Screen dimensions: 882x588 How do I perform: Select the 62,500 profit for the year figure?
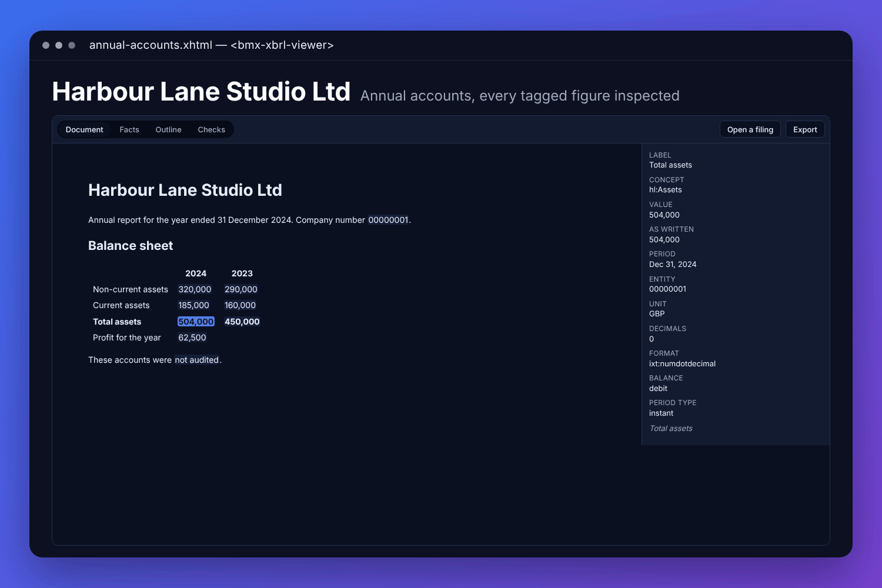(x=192, y=338)
